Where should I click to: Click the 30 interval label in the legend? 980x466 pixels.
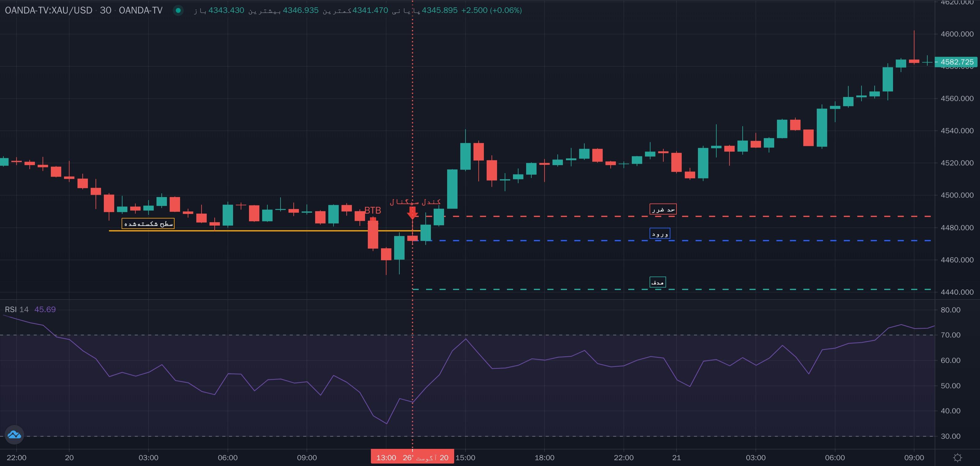[105, 10]
